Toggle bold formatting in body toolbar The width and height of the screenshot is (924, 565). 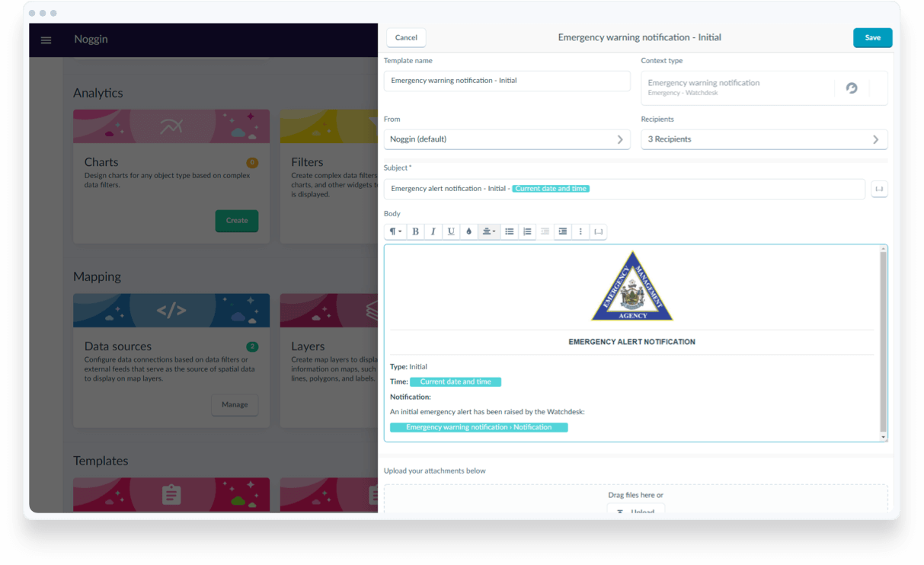(415, 231)
